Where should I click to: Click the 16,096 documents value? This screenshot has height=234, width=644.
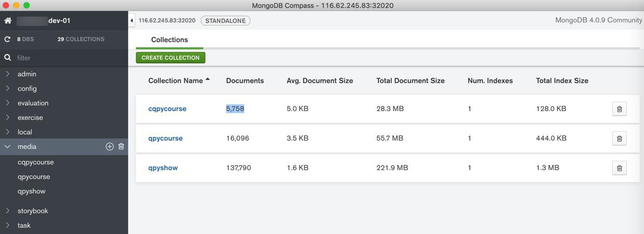tap(237, 139)
